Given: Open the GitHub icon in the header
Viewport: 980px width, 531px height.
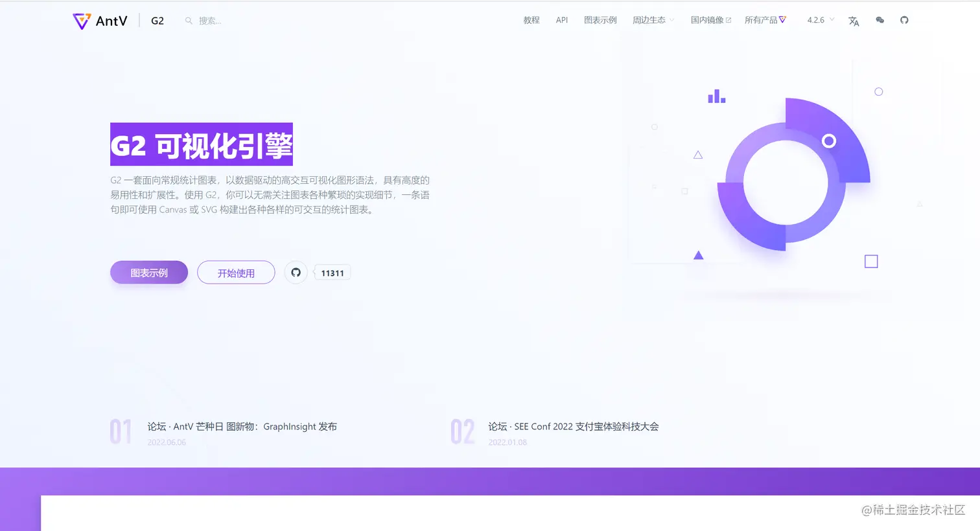Looking at the screenshot, I should [904, 20].
